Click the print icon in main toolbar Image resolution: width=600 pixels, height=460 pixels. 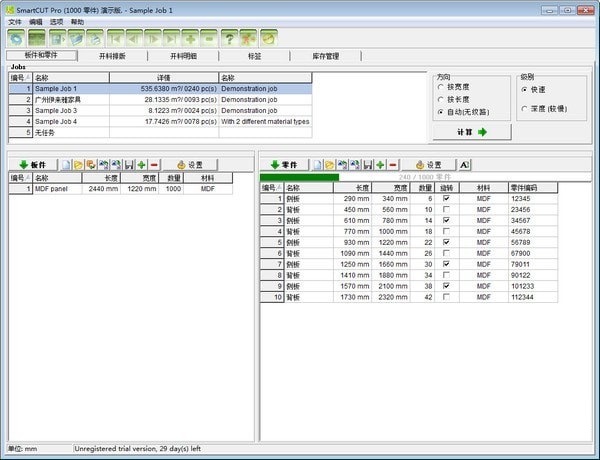(98, 37)
